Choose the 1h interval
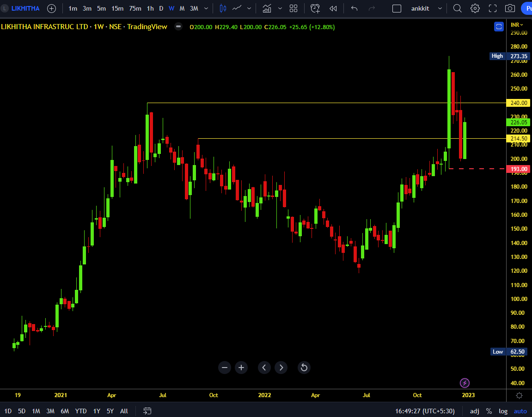532x417 pixels. (150, 8)
